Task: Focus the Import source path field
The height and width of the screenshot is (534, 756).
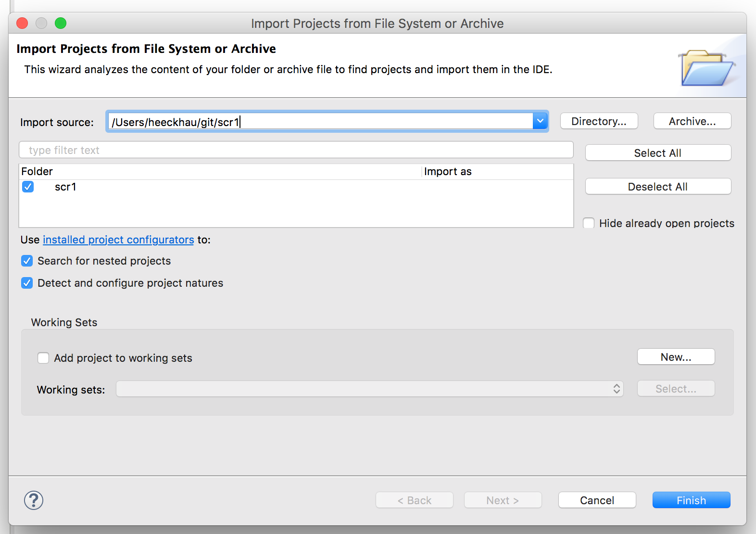Action: click(320, 122)
